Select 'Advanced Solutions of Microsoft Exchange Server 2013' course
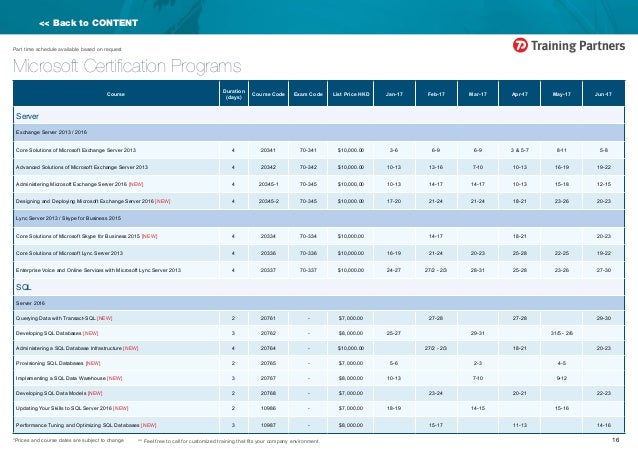 point(82,167)
